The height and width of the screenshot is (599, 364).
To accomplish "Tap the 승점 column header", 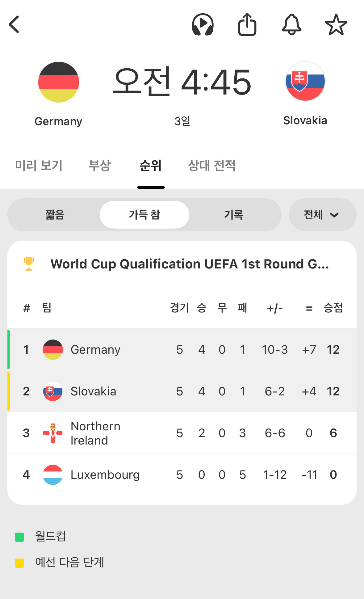I will point(333,308).
